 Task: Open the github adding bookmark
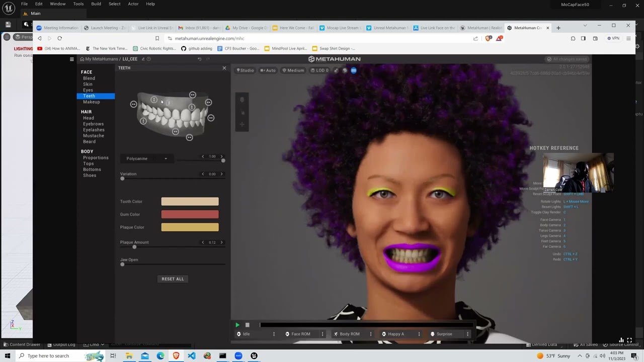pyautogui.click(x=197, y=49)
